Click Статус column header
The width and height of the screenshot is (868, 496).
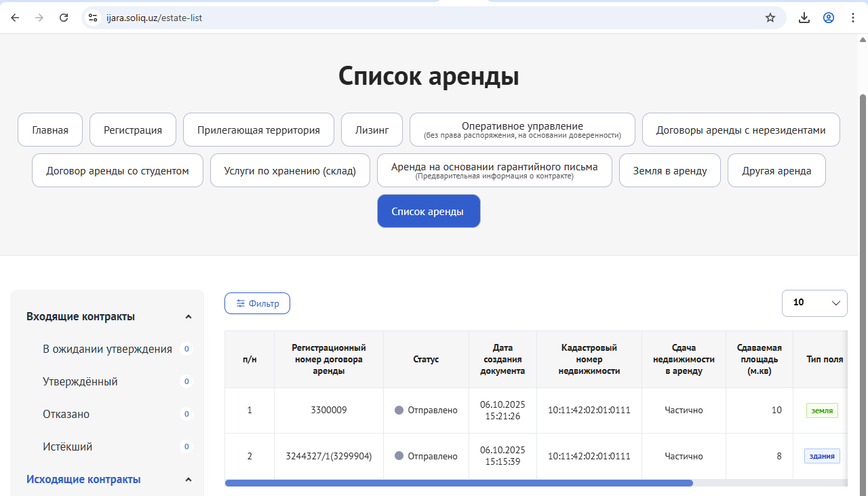tap(426, 359)
